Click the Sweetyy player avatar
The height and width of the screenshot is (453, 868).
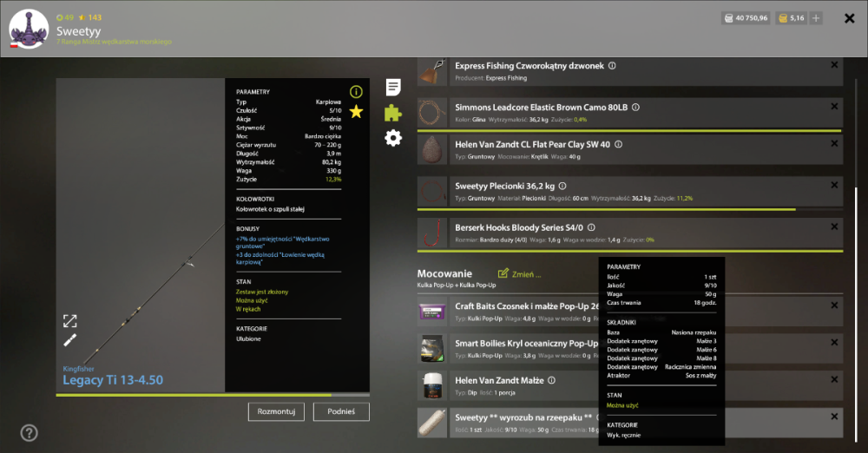(x=30, y=29)
